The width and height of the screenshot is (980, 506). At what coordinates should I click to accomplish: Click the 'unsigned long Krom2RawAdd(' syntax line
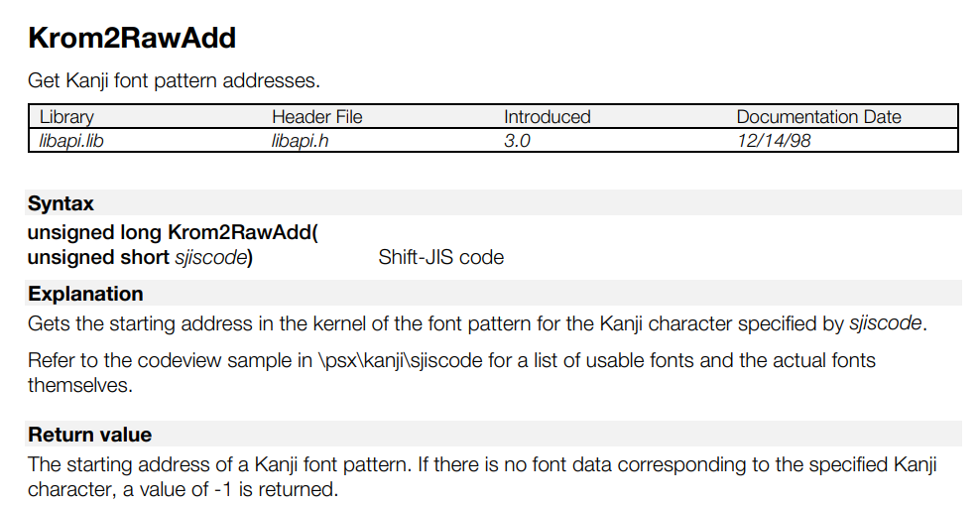pos(174,233)
